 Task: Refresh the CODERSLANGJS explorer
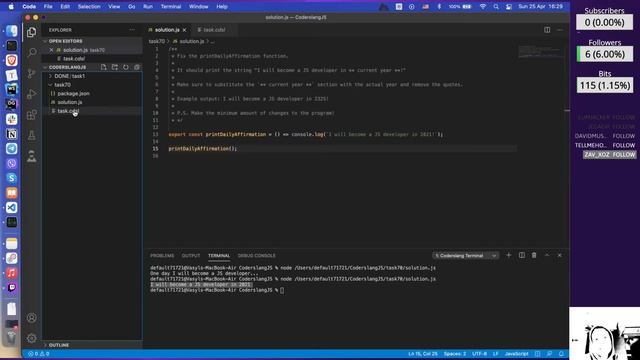[126, 67]
